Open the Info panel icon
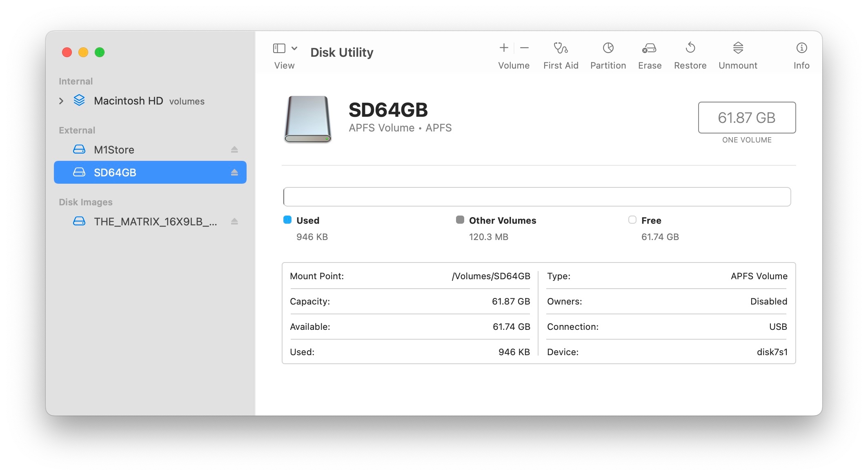868x476 pixels. [x=801, y=48]
